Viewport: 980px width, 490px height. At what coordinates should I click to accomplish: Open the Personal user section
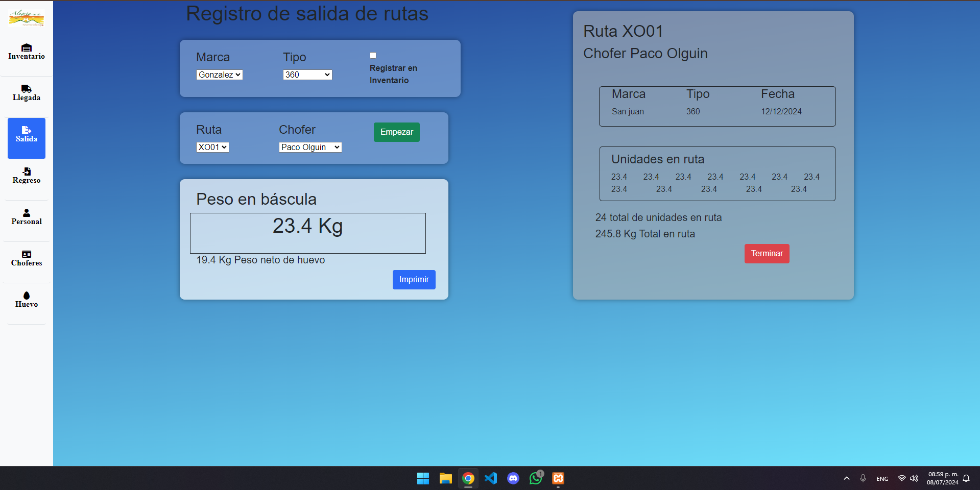click(x=27, y=217)
